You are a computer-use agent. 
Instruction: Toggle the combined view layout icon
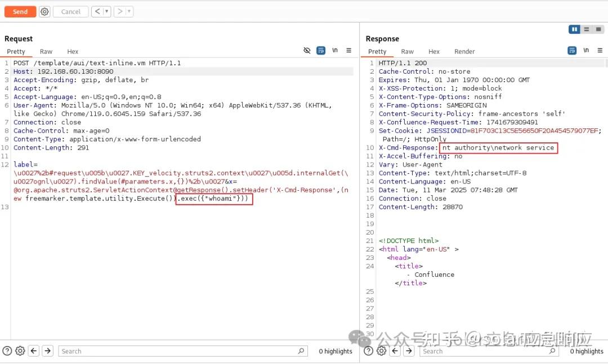tap(598, 29)
